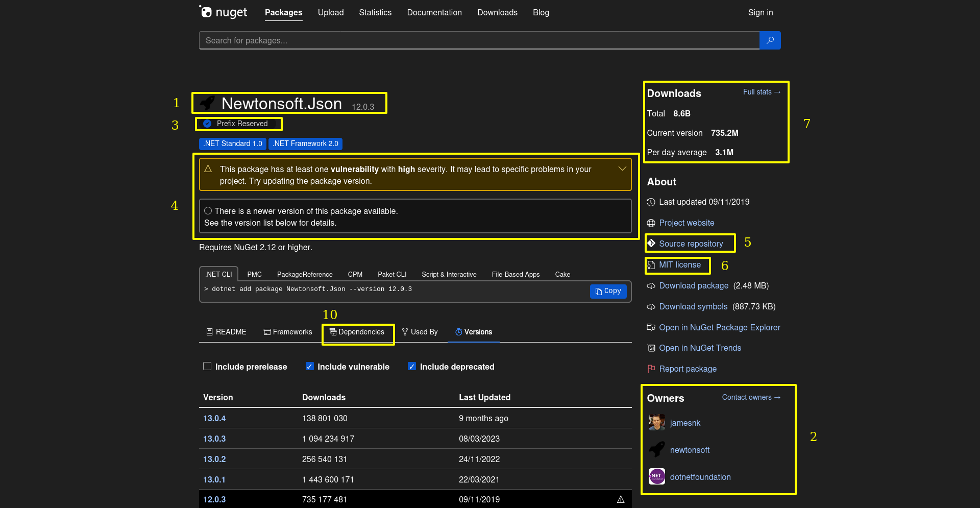
Task: Switch to the Dependencies tab
Action: pos(357,332)
